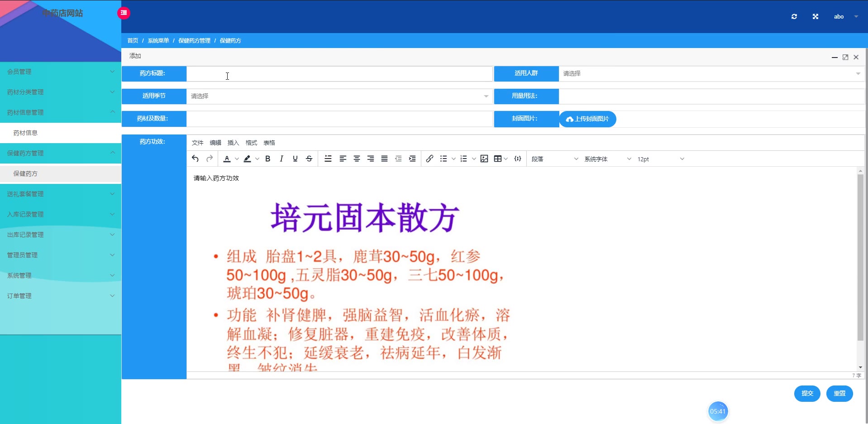Image resolution: width=868 pixels, height=424 pixels.
Task: Insert a code sample
Action: coord(518,159)
